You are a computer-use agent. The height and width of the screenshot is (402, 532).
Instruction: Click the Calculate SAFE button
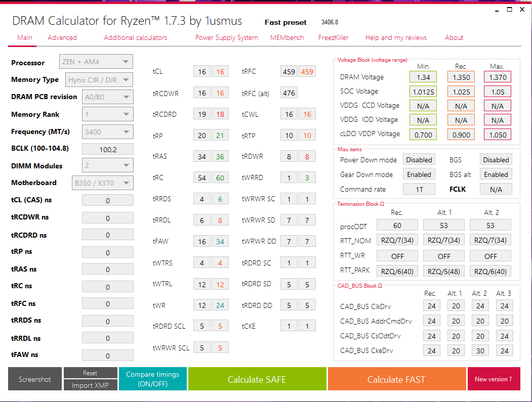point(257,379)
